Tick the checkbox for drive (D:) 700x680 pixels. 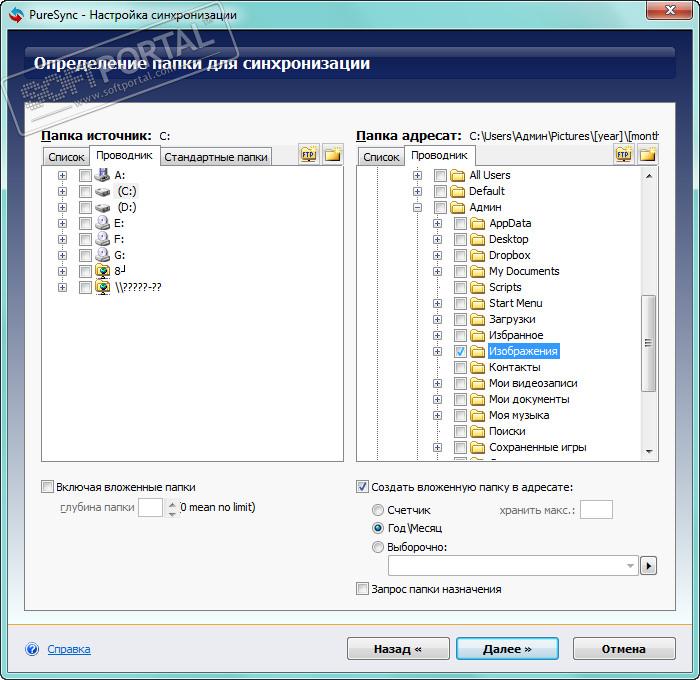[85, 208]
